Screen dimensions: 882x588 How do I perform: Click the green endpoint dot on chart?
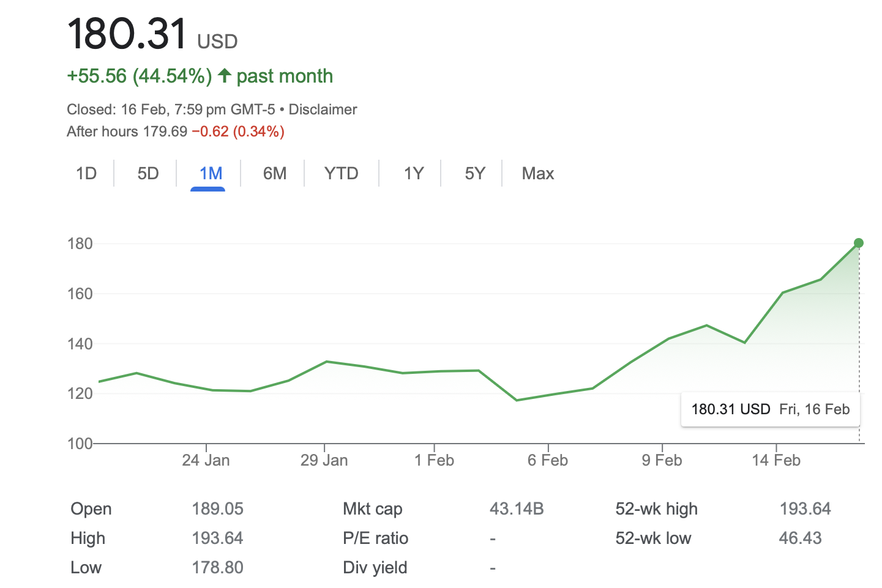point(859,243)
